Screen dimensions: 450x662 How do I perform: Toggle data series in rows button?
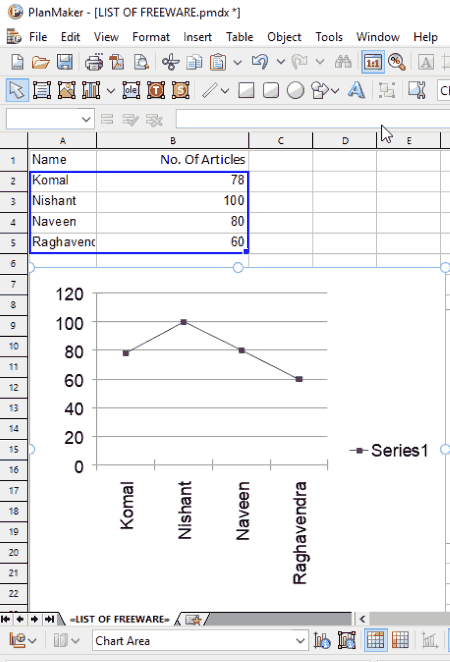pos(400,640)
